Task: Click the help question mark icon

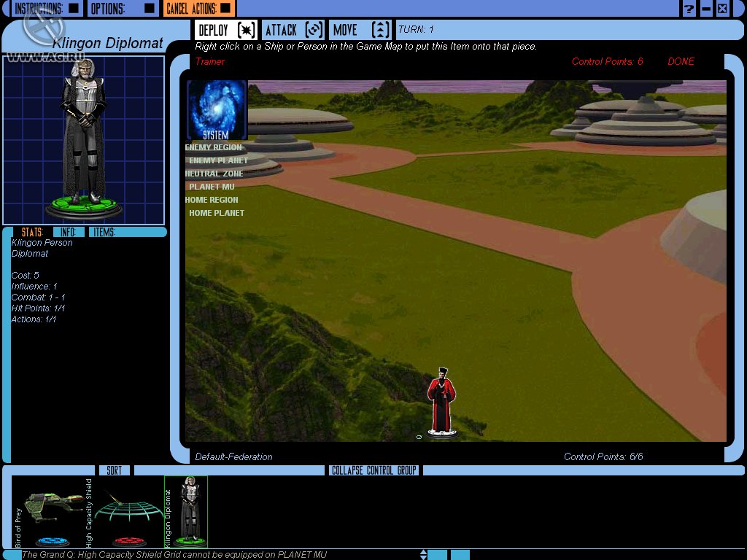Action: click(689, 9)
